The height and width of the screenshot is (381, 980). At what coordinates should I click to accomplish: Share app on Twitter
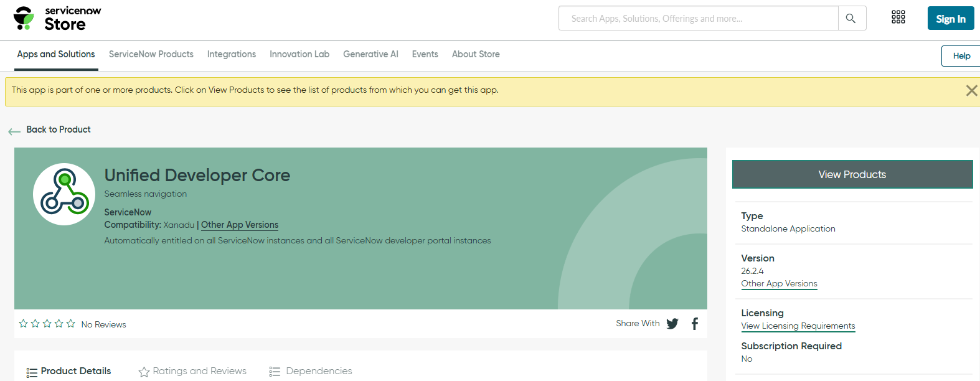[672, 324]
